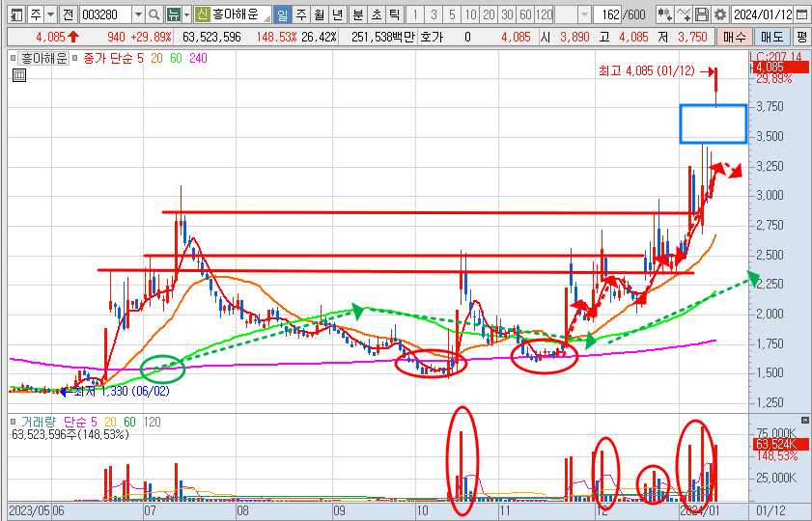Click the 최고 4,085 (01/12) label

pyautogui.click(x=646, y=70)
